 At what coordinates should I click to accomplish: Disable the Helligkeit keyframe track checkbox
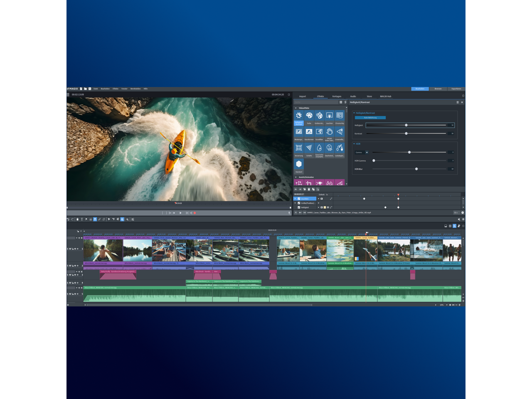(299, 207)
